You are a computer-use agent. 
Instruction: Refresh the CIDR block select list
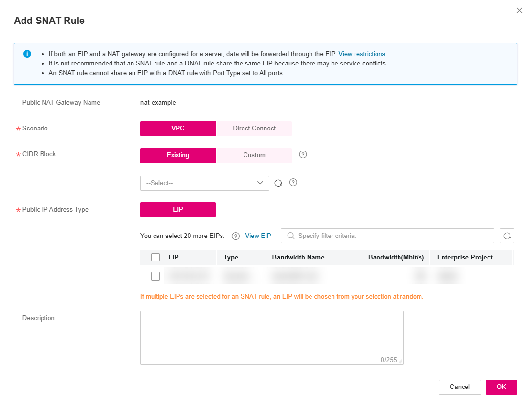(x=278, y=183)
